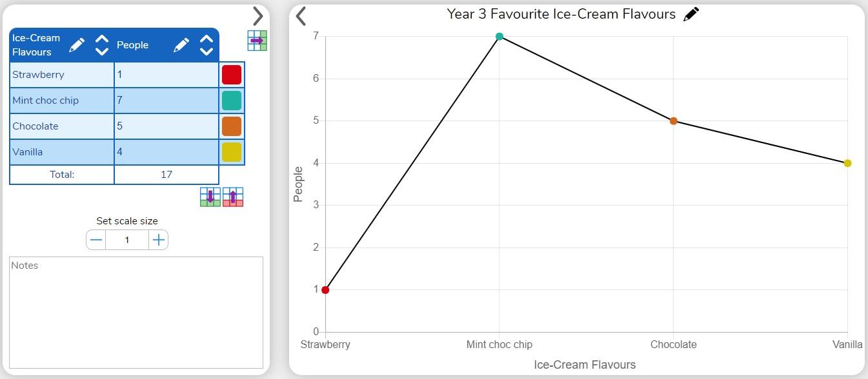Pick the Chocolate orange colour swatch
The height and width of the screenshot is (379, 868).
(232, 126)
